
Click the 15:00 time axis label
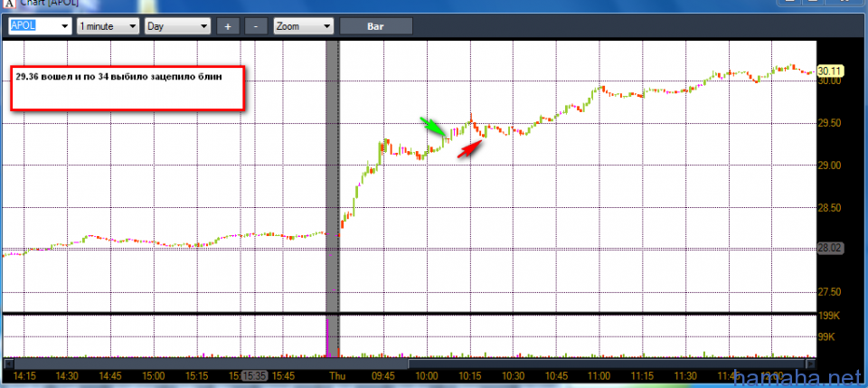click(x=154, y=376)
